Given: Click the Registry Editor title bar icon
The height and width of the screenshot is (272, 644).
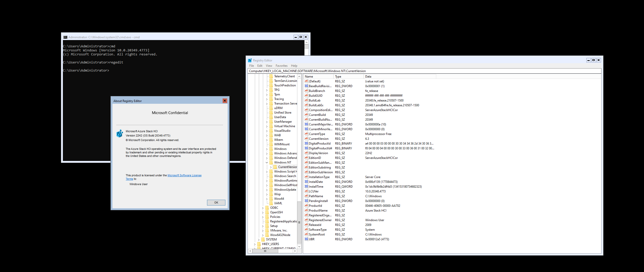Looking at the screenshot, I should (x=250, y=60).
